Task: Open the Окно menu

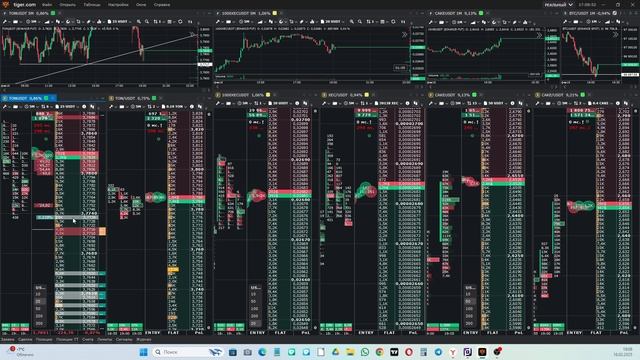Action: pyautogui.click(x=141, y=4)
